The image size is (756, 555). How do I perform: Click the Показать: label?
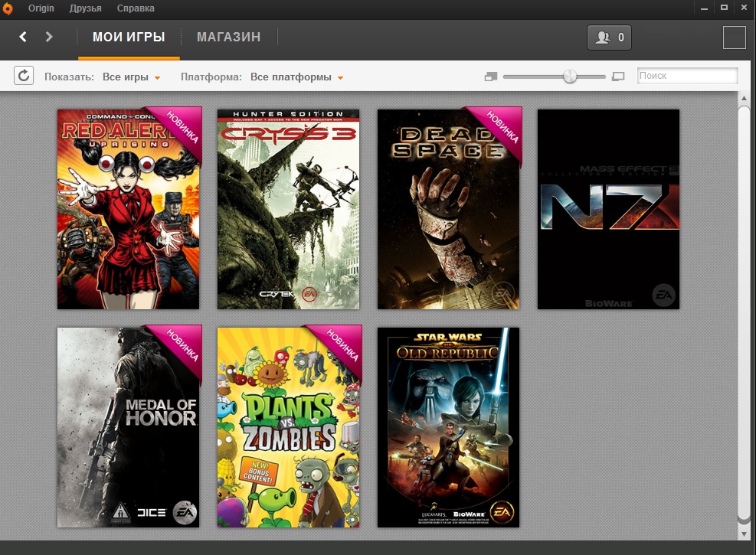(x=70, y=77)
